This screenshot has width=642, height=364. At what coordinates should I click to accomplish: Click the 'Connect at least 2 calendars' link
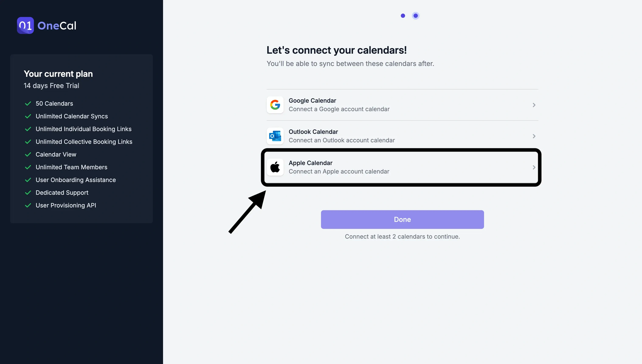point(402,237)
